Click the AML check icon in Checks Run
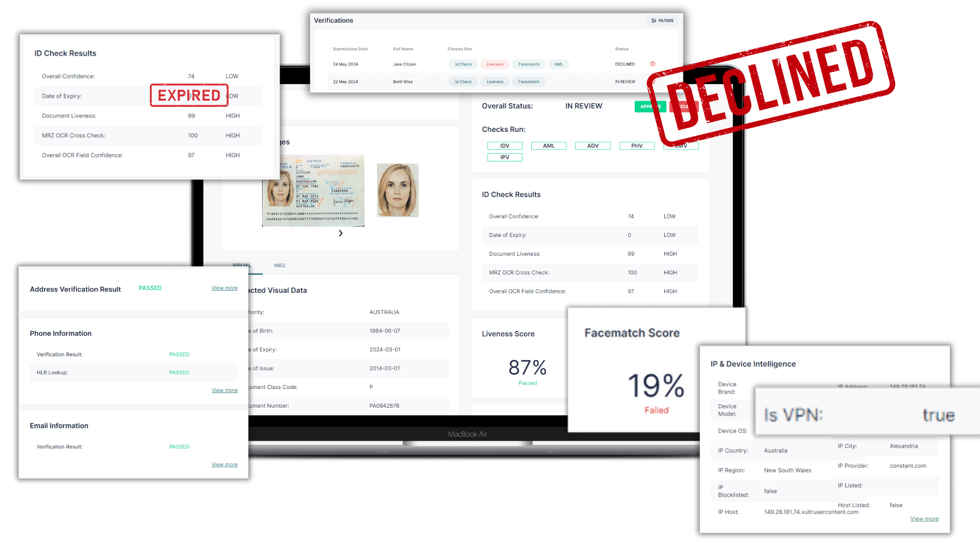The image size is (980, 549). (x=548, y=147)
